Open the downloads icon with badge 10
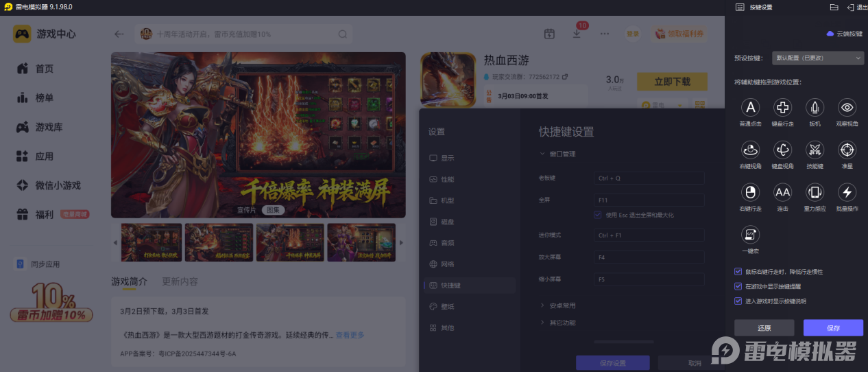The height and width of the screenshot is (372, 868). coord(577,34)
